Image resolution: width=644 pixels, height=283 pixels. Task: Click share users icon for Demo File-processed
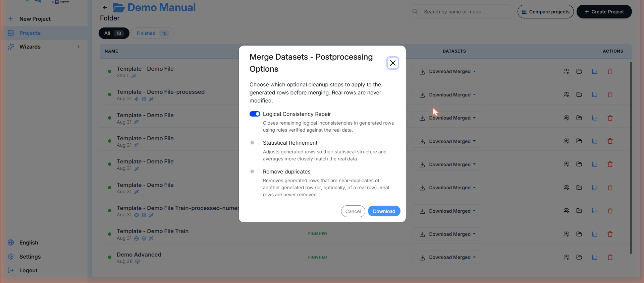point(567,95)
